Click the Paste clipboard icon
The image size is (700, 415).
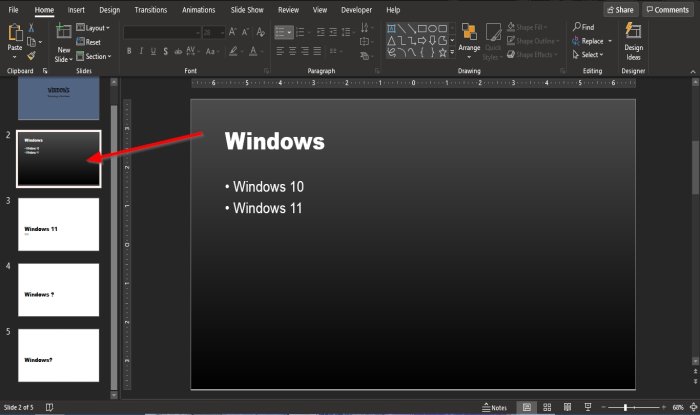(x=15, y=35)
